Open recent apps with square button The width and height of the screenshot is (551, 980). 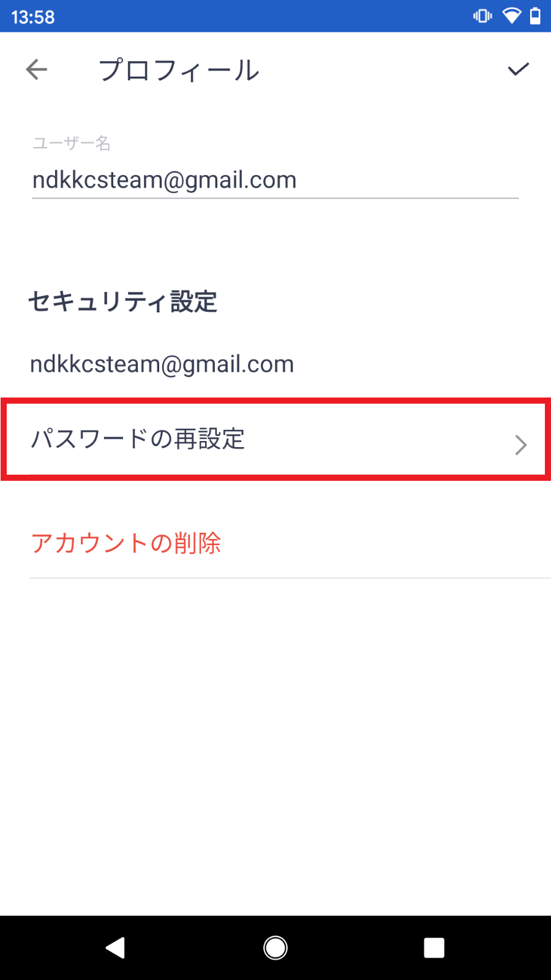434,948
